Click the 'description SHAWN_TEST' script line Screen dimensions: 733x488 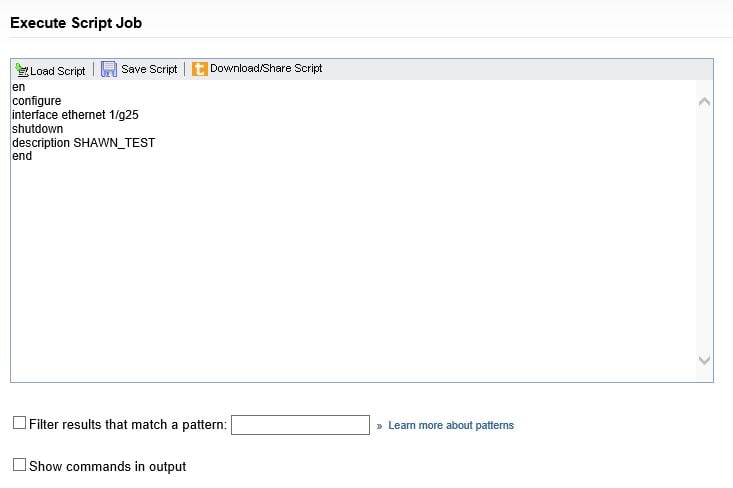[x=84, y=143]
